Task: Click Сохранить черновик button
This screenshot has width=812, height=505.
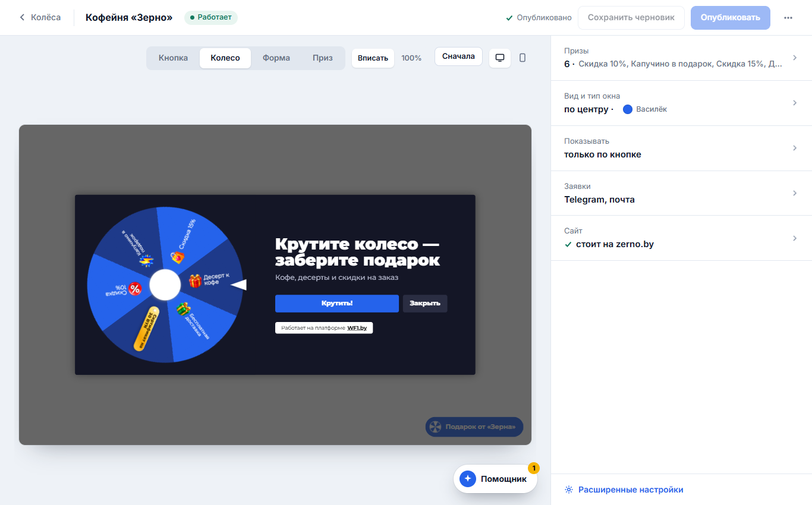Action: (x=631, y=17)
